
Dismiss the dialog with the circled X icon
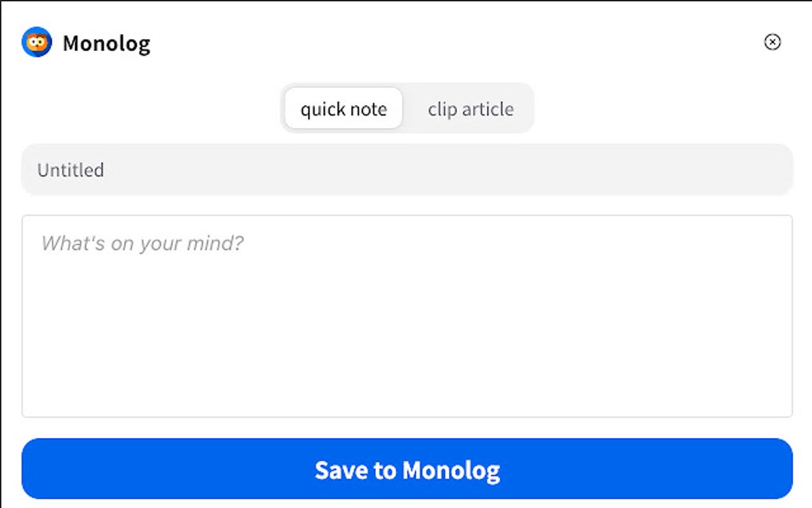pos(772,42)
